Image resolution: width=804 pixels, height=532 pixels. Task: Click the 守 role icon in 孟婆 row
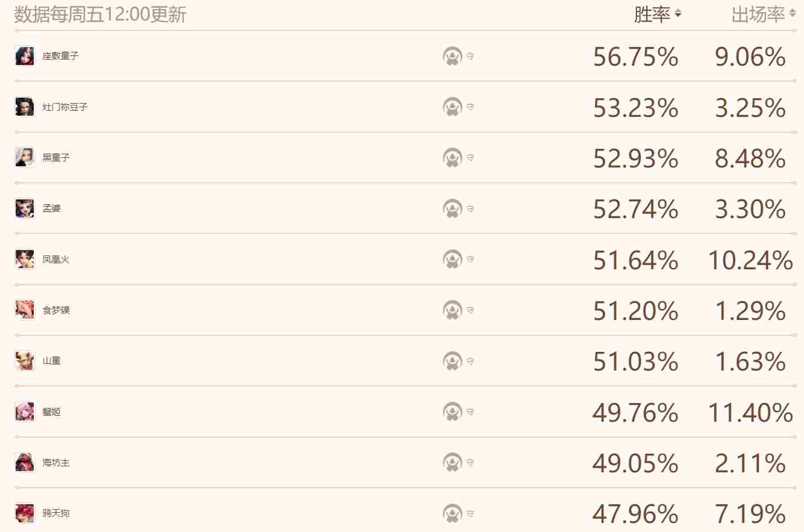[453, 208]
